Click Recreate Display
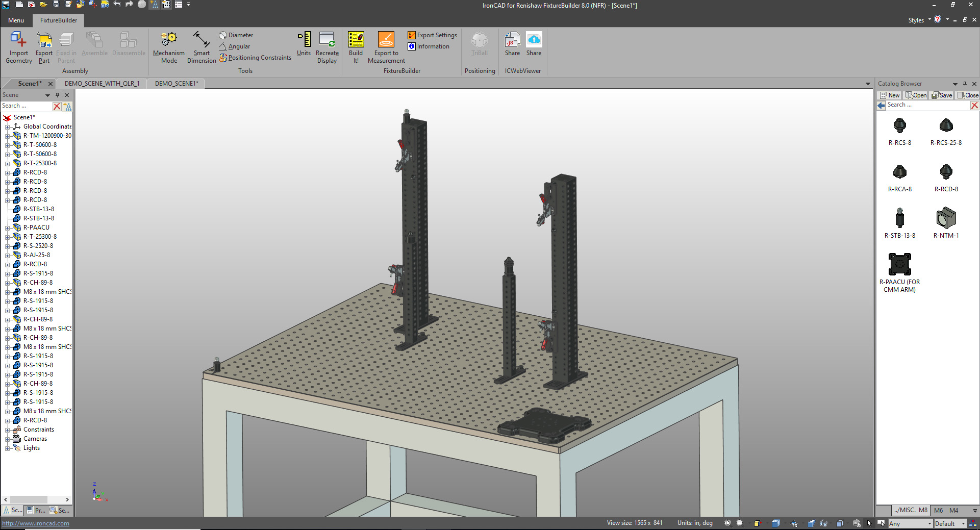The image size is (980, 530). tap(327, 47)
